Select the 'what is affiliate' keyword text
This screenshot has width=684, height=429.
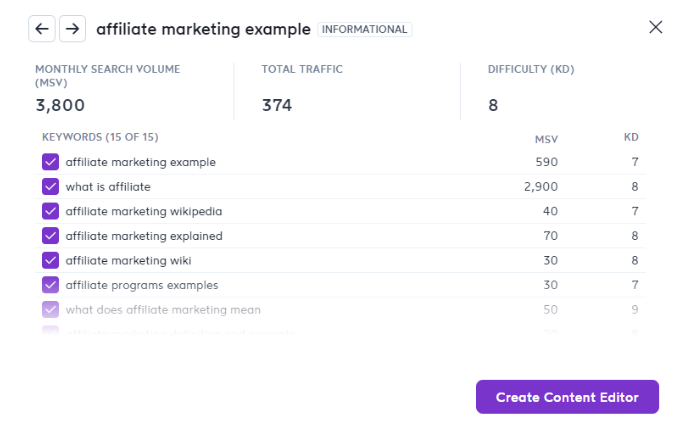tap(108, 186)
